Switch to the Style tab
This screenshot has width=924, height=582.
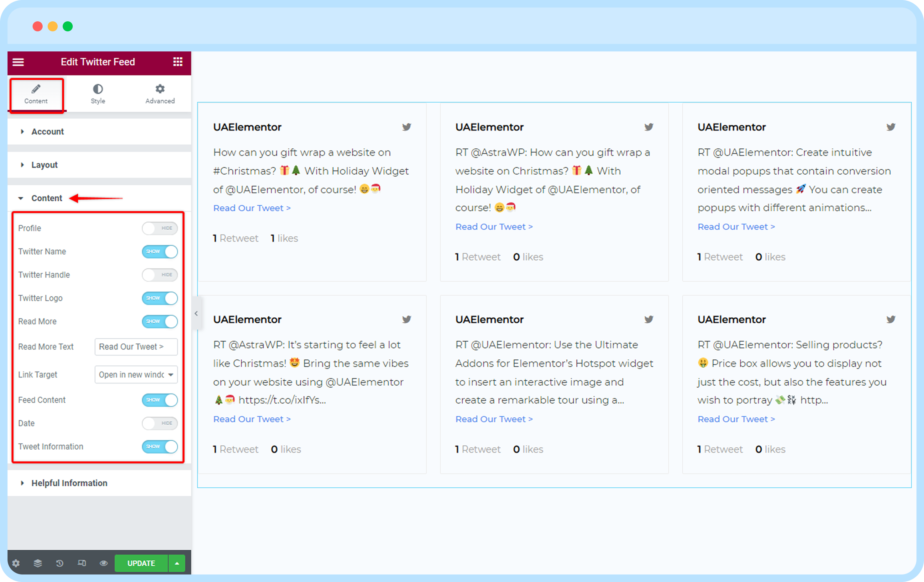(98, 94)
